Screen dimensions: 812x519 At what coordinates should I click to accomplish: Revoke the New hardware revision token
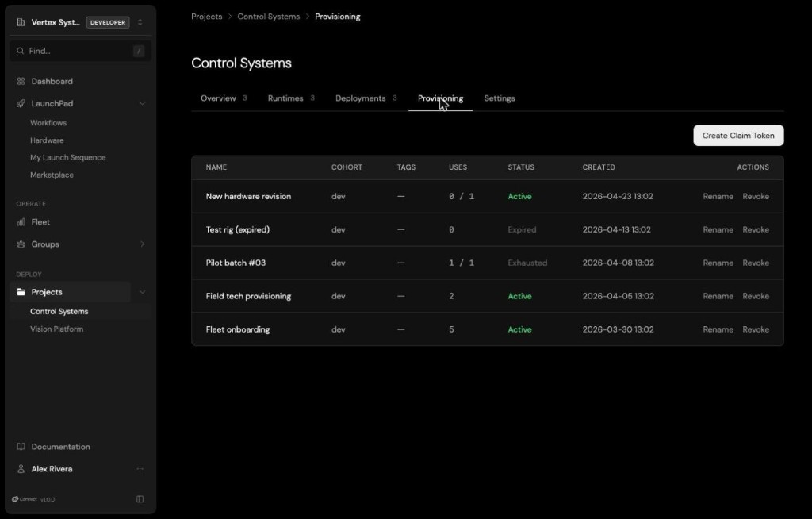pyautogui.click(x=756, y=197)
